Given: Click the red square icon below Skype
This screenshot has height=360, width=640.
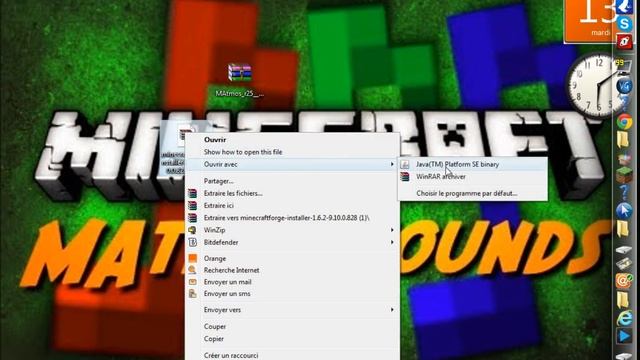Looking at the screenshot, I should tap(624, 42).
